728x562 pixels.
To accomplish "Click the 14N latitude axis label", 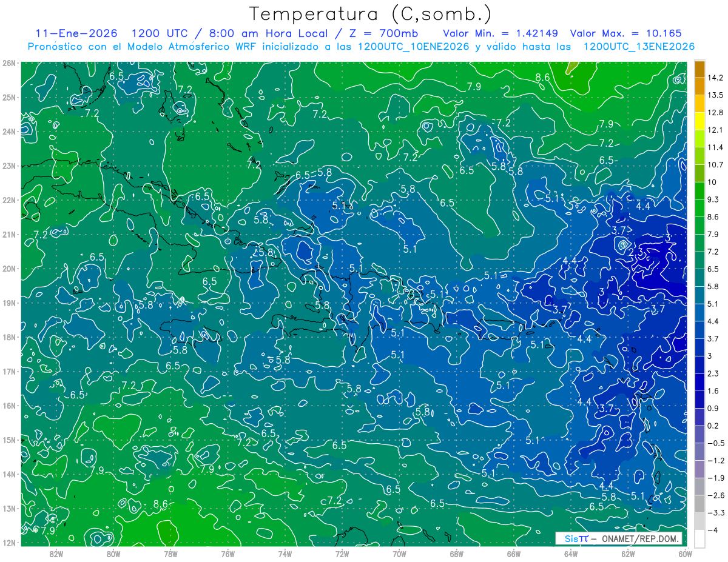I will point(9,474).
